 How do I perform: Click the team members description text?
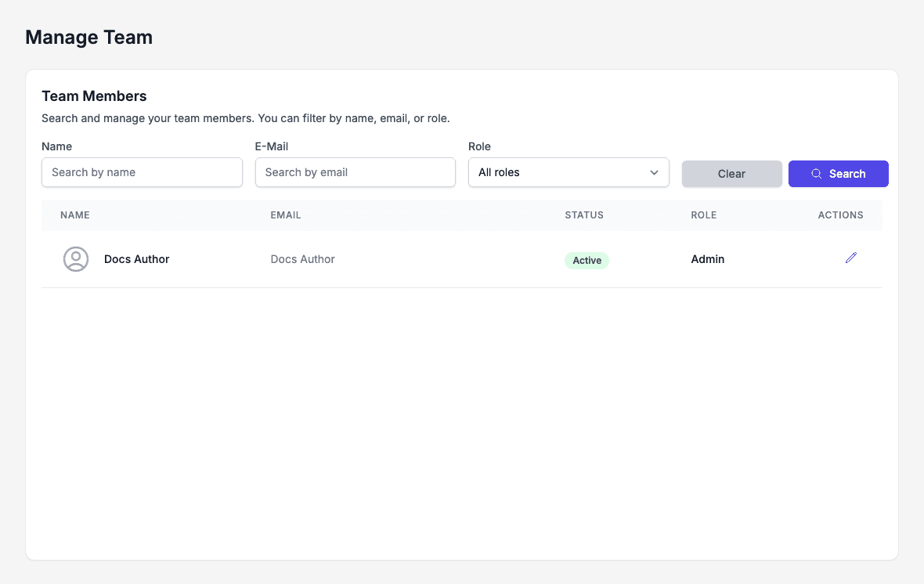pos(246,118)
